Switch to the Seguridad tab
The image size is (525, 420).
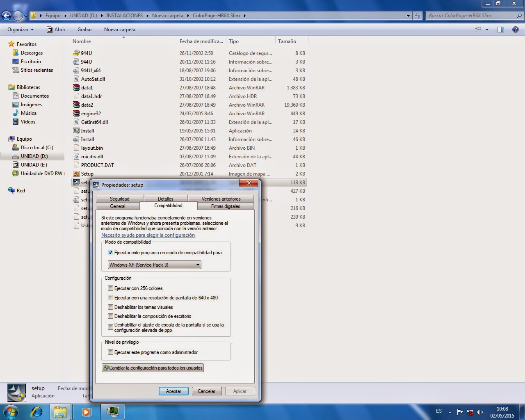pyautogui.click(x=120, y=199)
